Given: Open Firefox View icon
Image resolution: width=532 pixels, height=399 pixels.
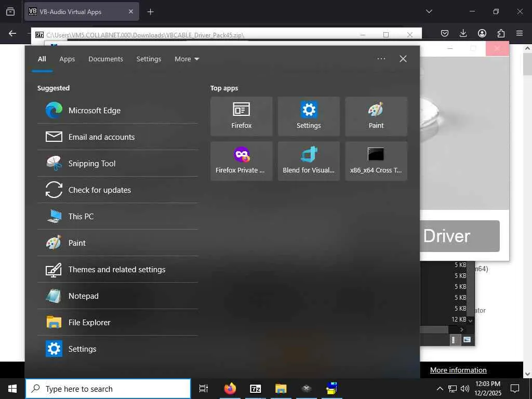Looking at the screenshot, I should point(10,11).
